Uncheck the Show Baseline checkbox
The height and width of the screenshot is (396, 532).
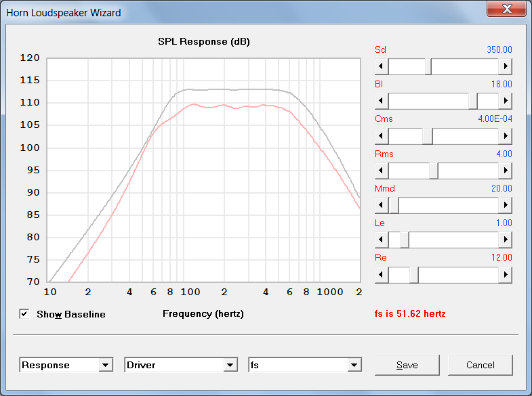(24, 314)
